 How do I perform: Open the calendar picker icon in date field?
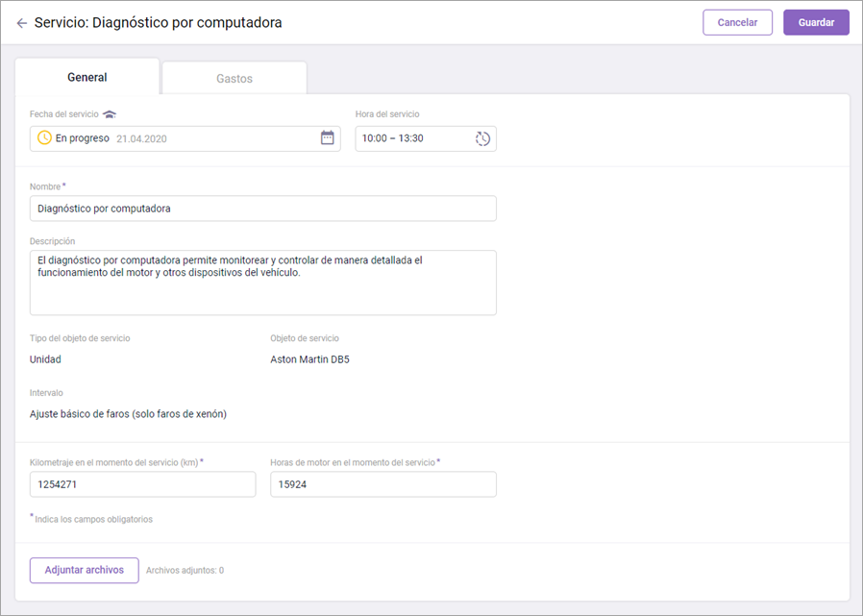click(x=327, y=138)
